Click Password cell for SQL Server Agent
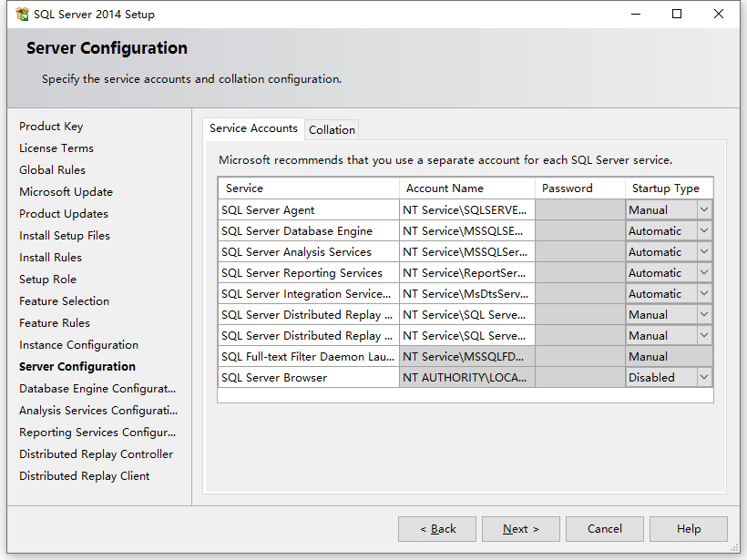This screenshot has height=560, width=747. click(x=580, y=209)
